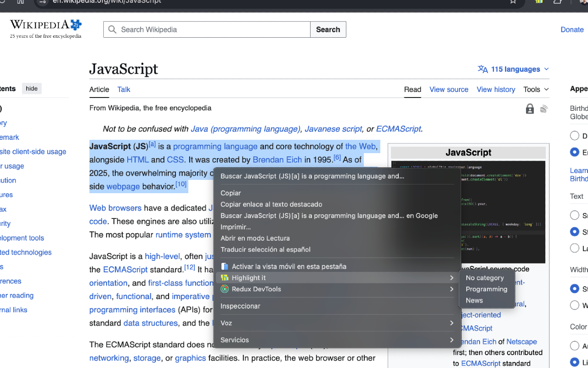Expand the Voz submenu arrow

coord(452,323)
